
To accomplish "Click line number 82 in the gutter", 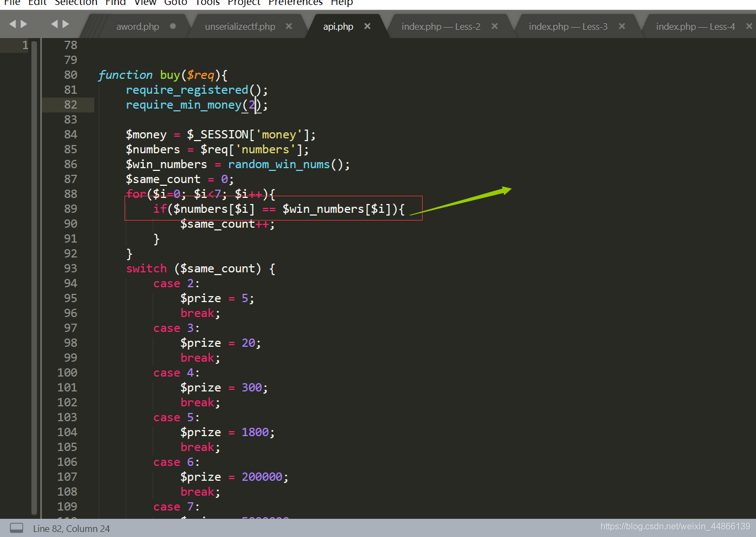I will pos(71,105).
